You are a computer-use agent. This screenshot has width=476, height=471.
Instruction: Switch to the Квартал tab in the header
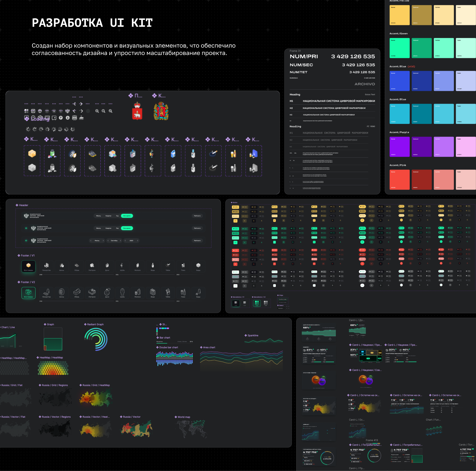tap(108, 216)
